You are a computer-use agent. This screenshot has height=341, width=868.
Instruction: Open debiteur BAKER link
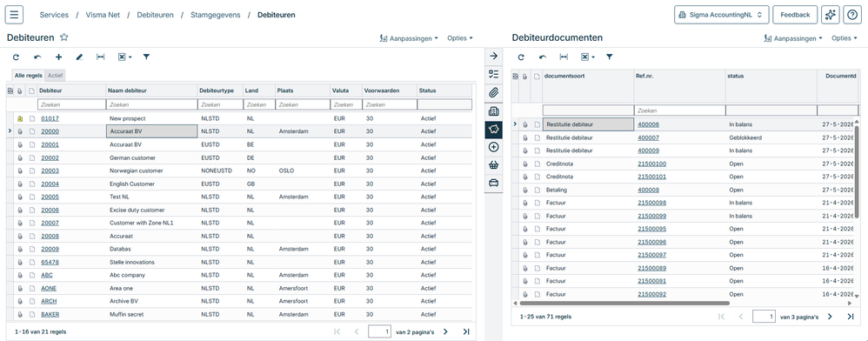click(50, 314)
